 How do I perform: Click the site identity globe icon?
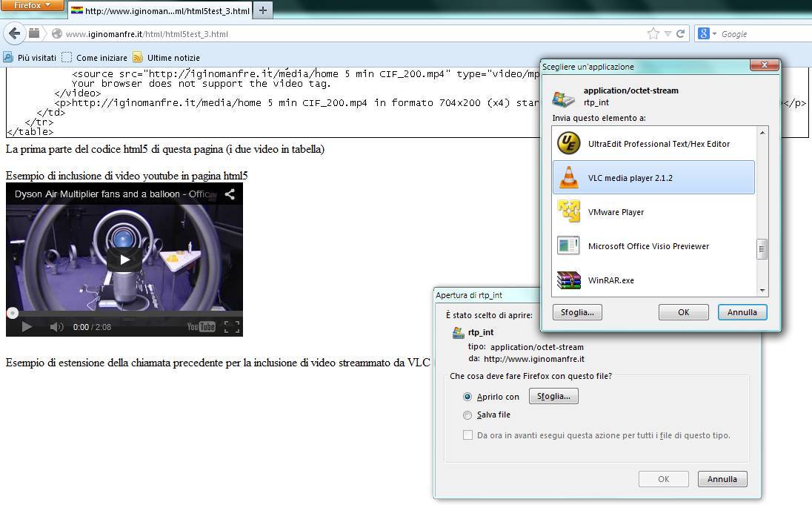pyautogui.click(x=57, y=33)
